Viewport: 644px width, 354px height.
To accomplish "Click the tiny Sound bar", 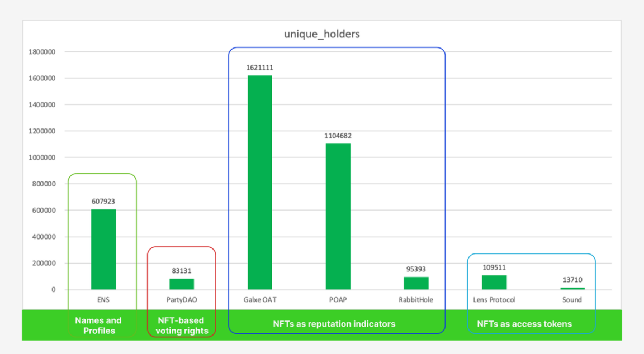I will click(572, 288).
